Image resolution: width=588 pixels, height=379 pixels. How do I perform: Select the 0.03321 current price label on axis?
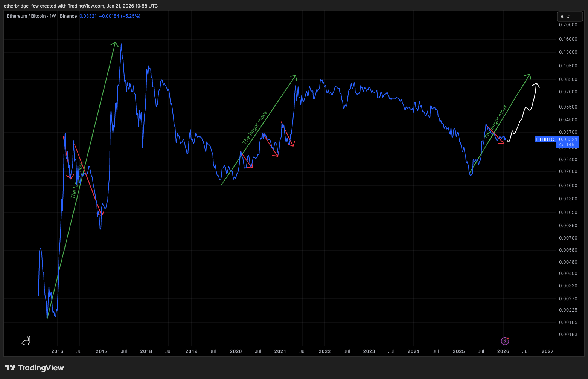[568, 139]
